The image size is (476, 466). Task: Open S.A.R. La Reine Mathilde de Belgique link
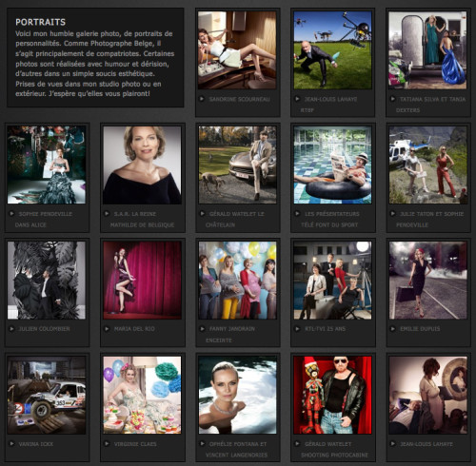tap(142, 219)
